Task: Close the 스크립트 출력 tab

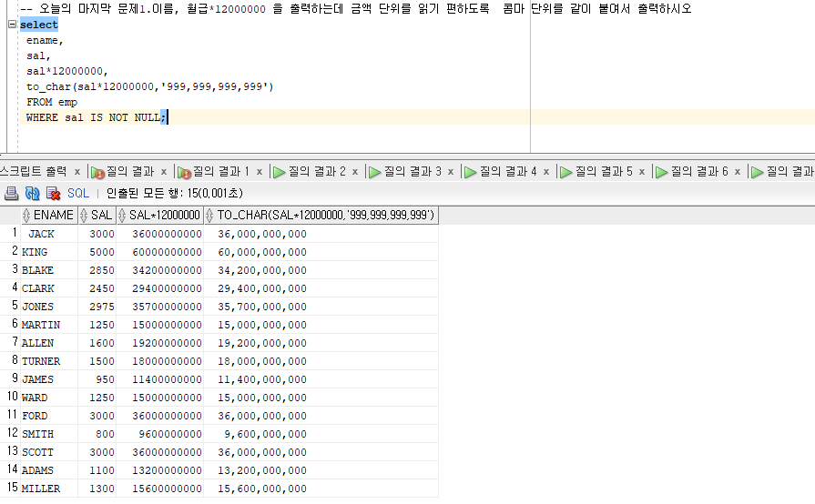Action: tap(77, 171)
